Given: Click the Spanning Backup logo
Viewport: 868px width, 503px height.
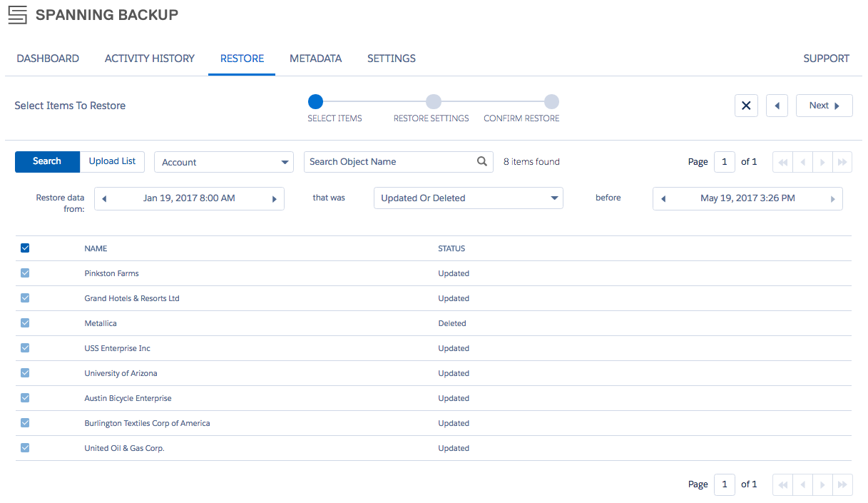Looking at the screenshot, I should [17, 14].
